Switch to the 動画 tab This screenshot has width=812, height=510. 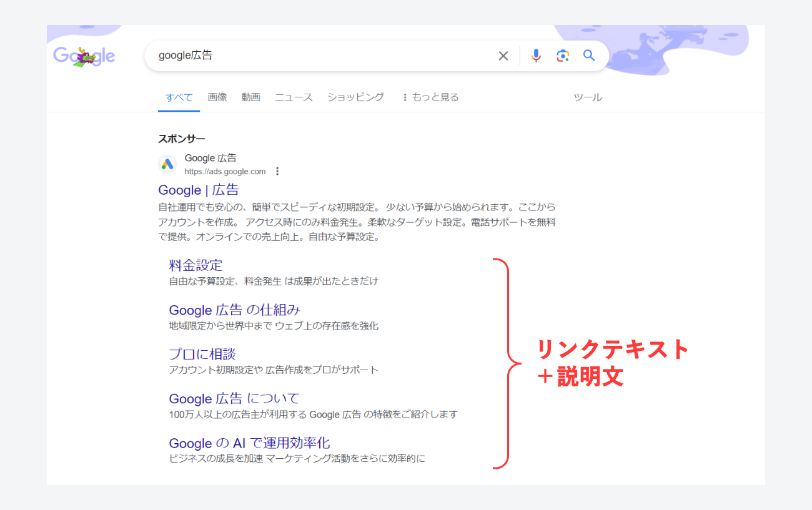click(x=251, y=97)
